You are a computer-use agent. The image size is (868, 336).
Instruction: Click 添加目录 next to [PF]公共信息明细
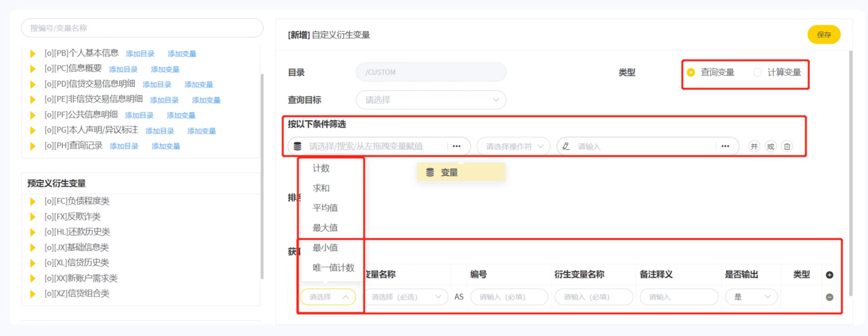click(139, 116)
